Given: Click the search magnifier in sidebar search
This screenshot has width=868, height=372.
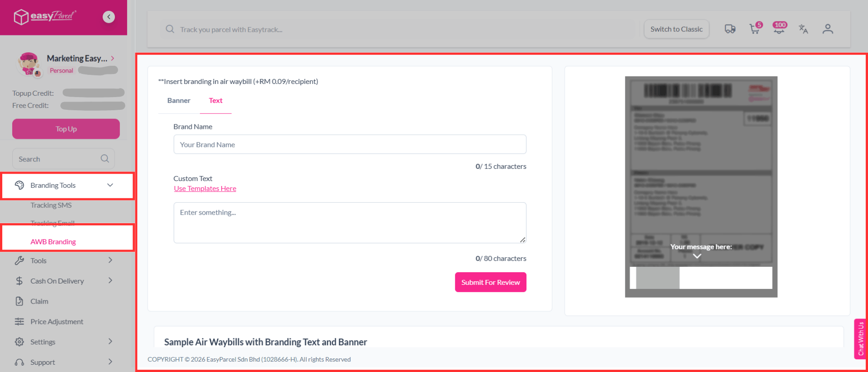Looking at the screenshot, I should tap(104, 159).
